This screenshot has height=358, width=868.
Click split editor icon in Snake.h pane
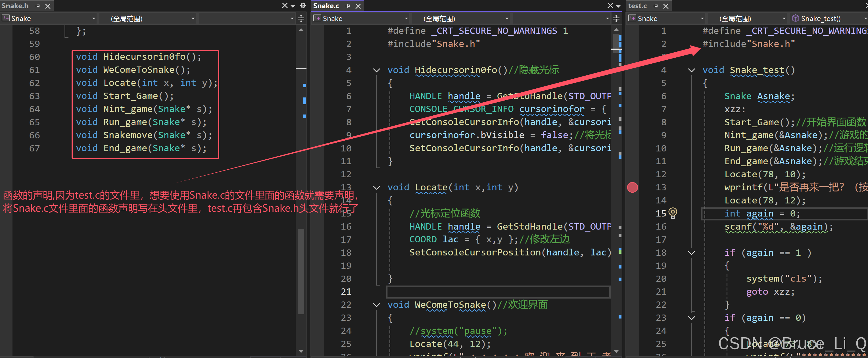click(x=301, y=18)
